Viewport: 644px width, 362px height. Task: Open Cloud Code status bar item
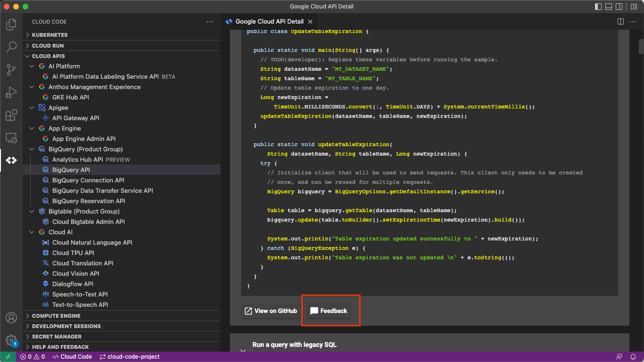(x=72, y=357)
